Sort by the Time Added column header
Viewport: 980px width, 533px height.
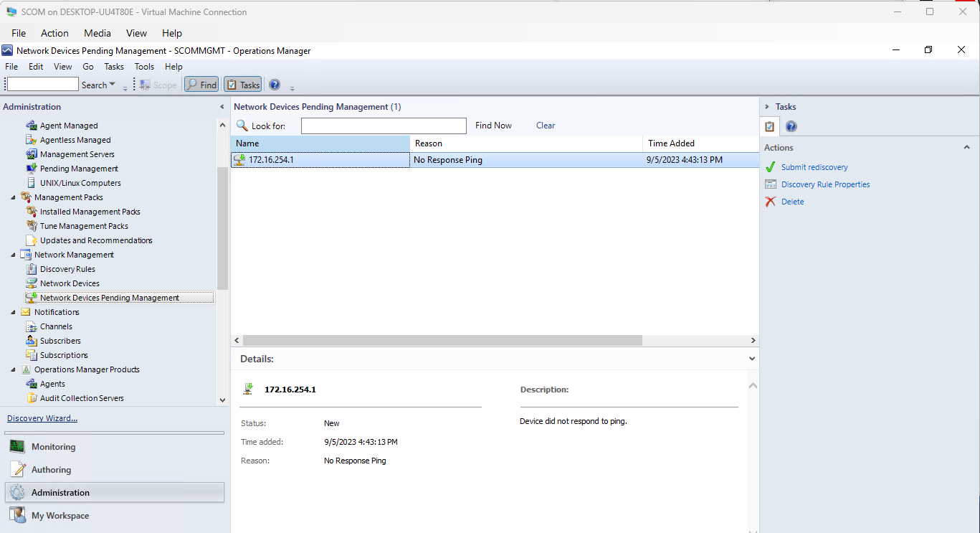[x=701, y=143]
